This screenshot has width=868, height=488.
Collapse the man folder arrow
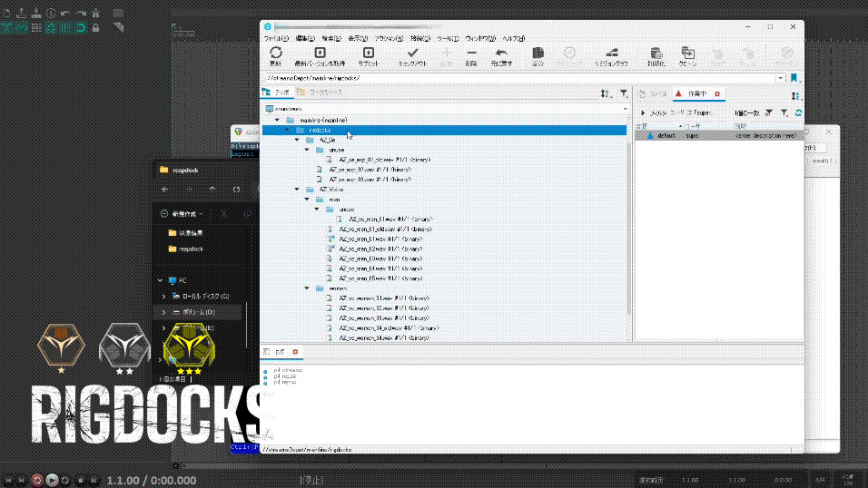[307, 200]
